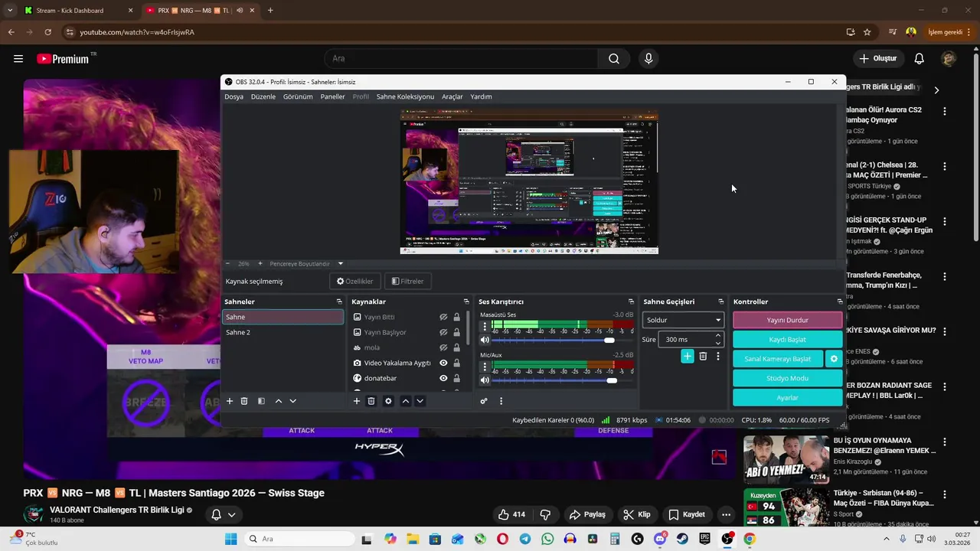Image resolution: width=980 pixels, height=551 pixels.
Task: Add a new source in Kaynaklar panel
Action: pyautogui.click(x=356, y=401)
